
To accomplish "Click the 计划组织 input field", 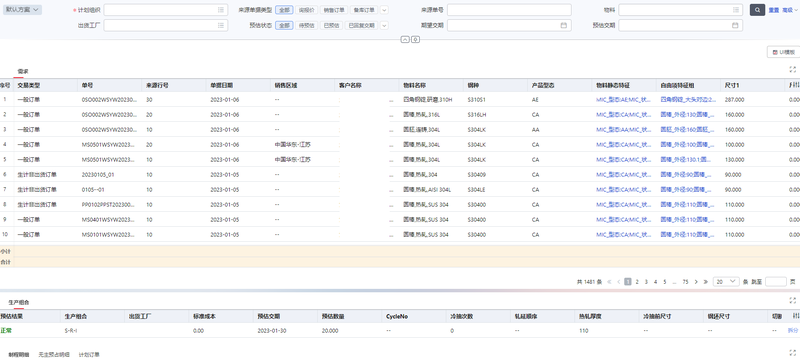I will 166,10.
